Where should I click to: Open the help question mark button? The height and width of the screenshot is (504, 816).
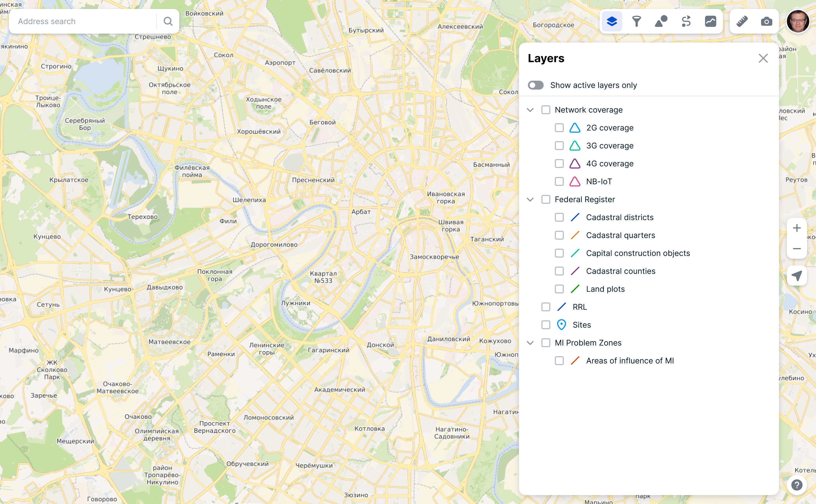[x=797, y=485]
